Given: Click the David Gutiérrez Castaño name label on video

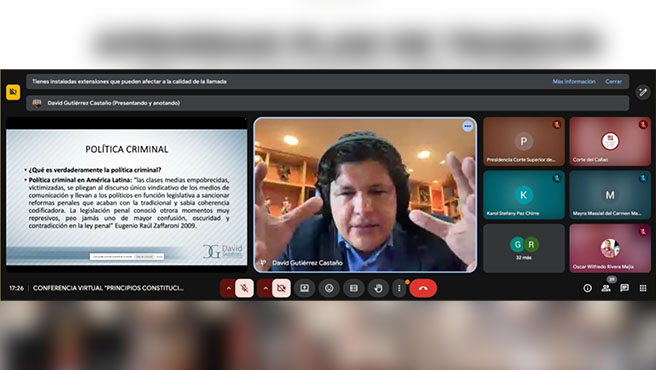Looking at the screenshot, I should tap(307, 263).
